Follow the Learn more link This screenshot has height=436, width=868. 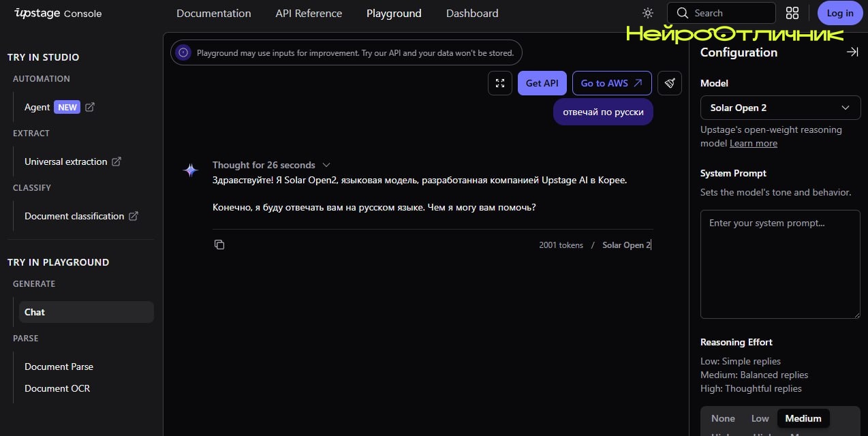(754, 143)
